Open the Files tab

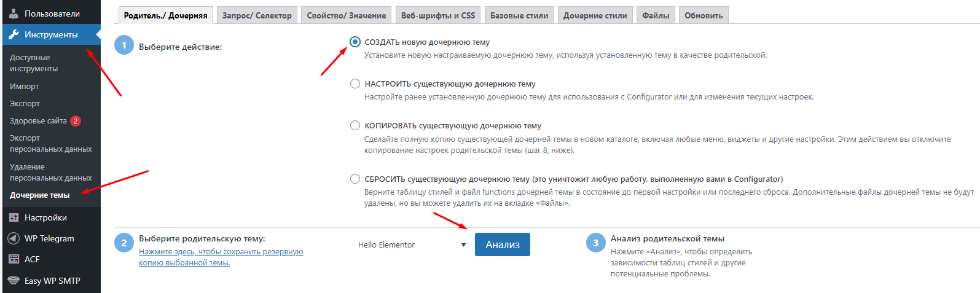(656, 15)
